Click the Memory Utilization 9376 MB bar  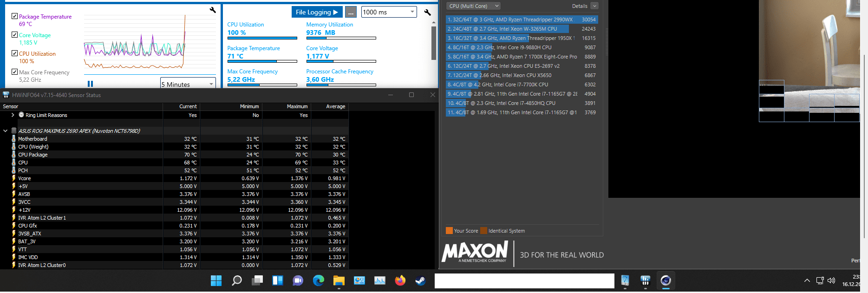(341, 38)
